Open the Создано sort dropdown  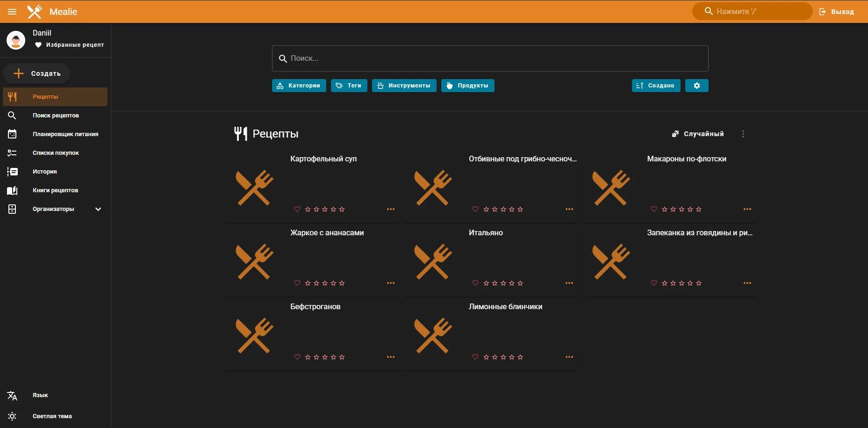[656, 86]
